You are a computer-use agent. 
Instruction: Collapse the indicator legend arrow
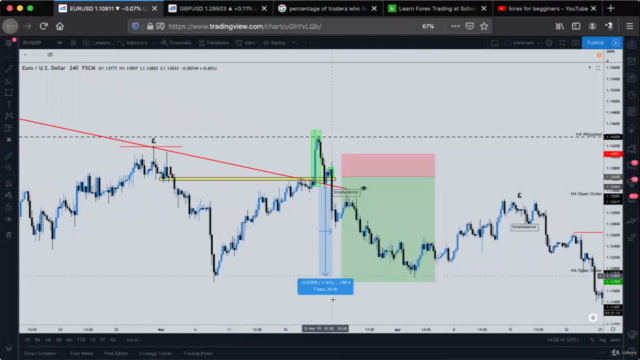click(25, 55)
